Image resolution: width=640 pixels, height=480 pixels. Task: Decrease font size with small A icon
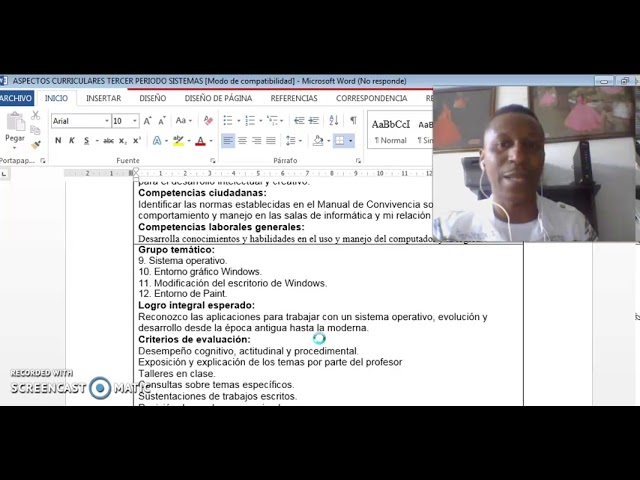pyautogui.click(x=162, y=121)
